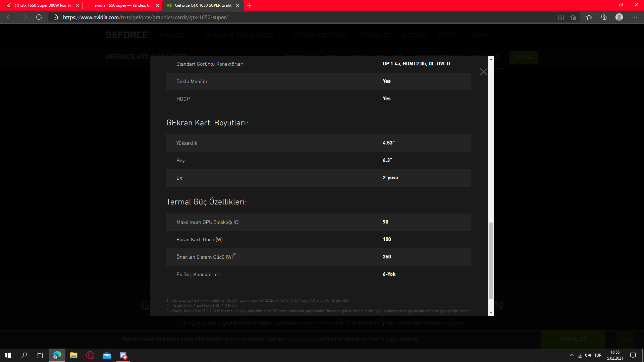644x362 pixels.
Task: Close the specifications modal with the X
Action: (x=483, y=72)
